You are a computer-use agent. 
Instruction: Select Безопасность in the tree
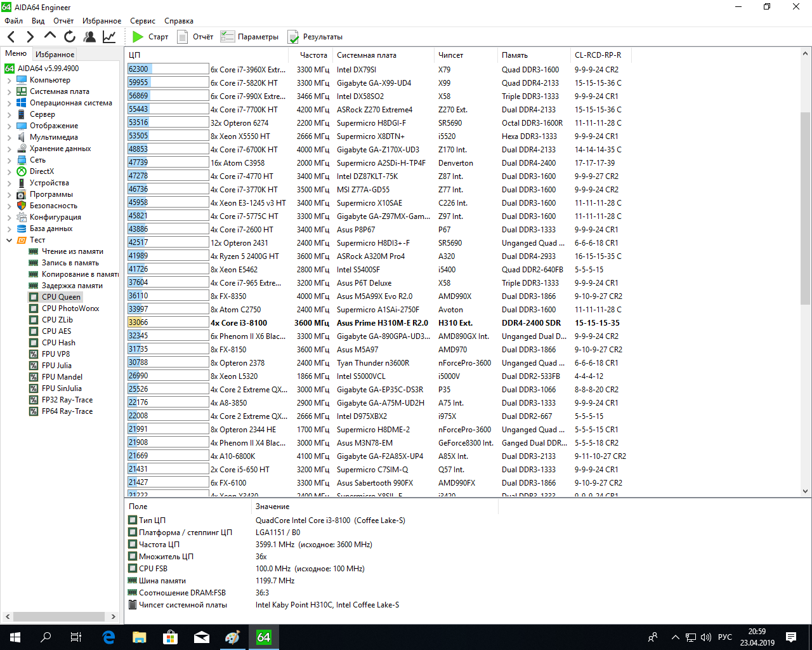point(53,206)
